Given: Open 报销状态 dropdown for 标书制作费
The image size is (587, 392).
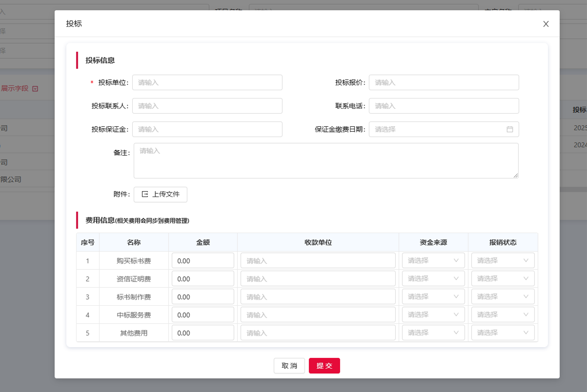Looking at the screenshot, I should pyautogui.click(x=502, y=296).
